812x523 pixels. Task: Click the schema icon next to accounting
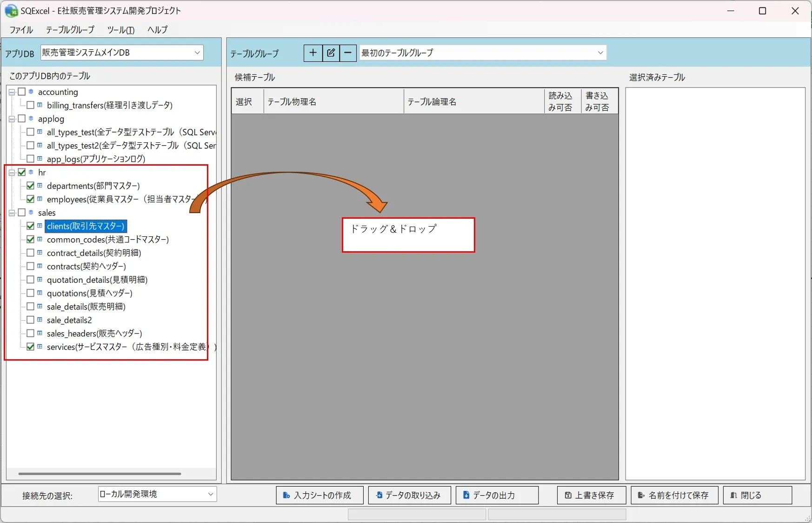tap(31, 92)
